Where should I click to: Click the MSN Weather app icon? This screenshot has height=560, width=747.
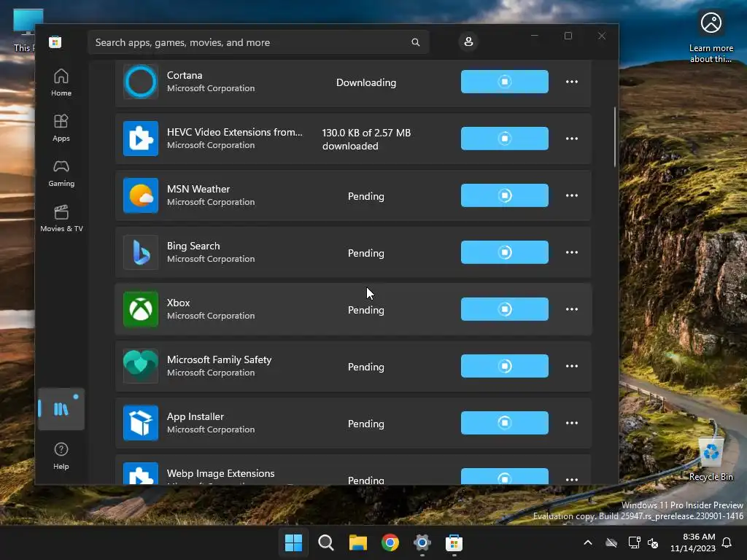coord(141,195)
